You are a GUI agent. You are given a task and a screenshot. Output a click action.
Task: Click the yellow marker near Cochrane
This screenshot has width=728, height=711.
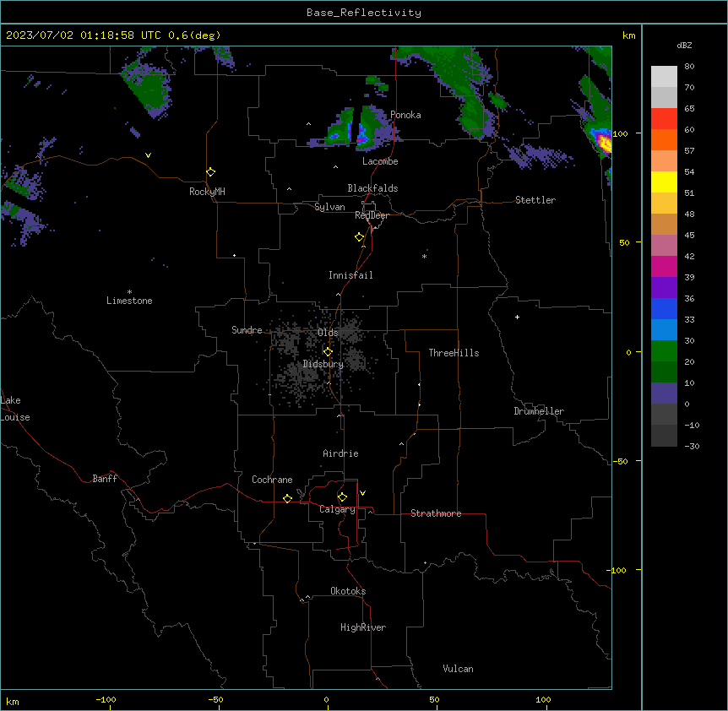pyautogui.click(x=287, y=498)
